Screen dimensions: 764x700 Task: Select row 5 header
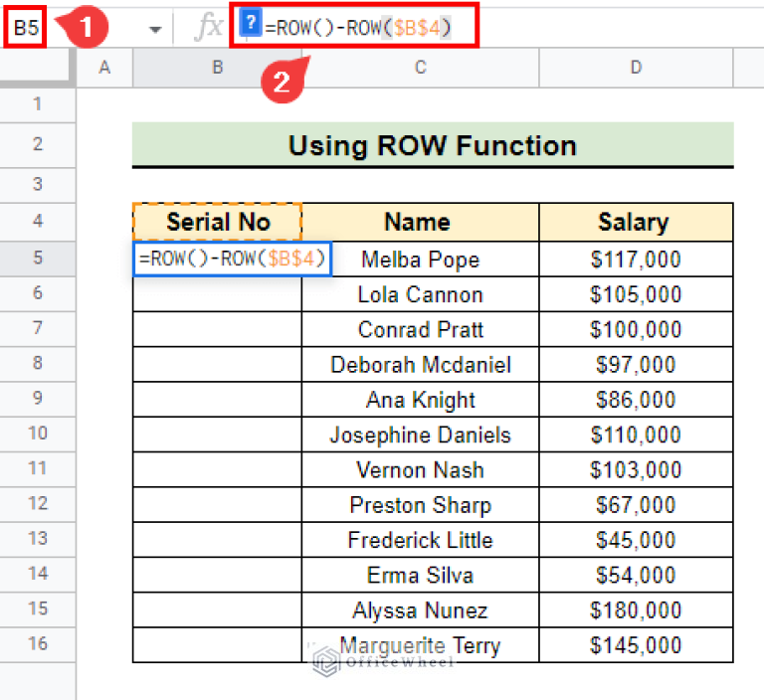(38, 259)
